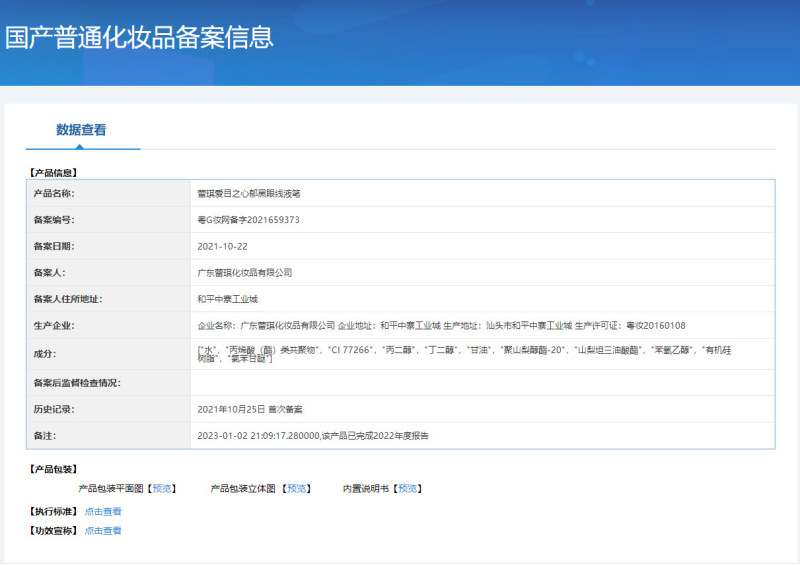Click the 生产企业 details cell
800x565 pixels.
(x=441, y=326)
